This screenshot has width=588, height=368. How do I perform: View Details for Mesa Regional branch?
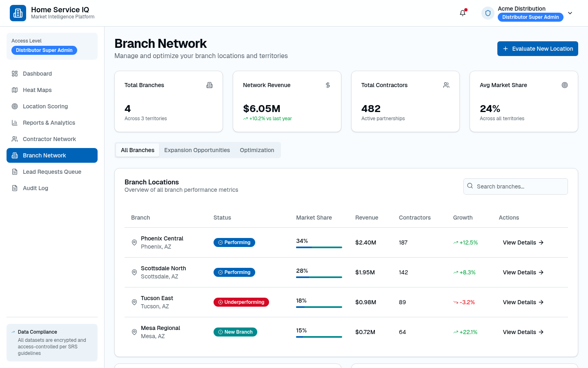523,332
